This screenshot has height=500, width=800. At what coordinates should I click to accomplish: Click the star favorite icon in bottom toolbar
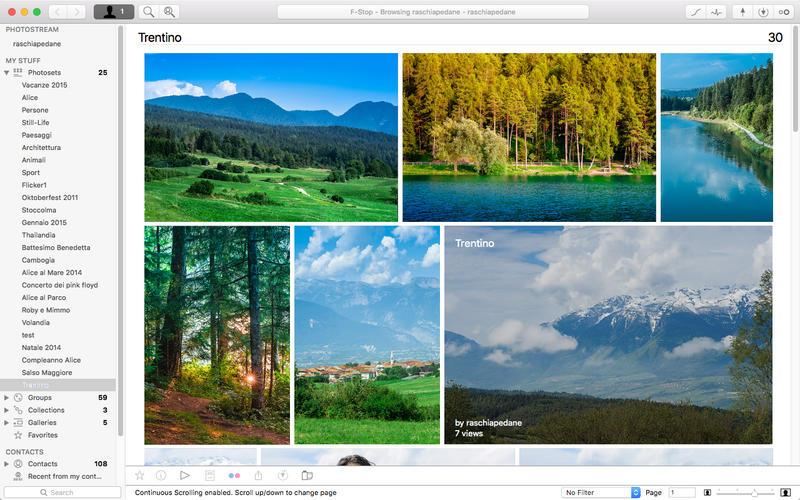click(x=140, y=475)
